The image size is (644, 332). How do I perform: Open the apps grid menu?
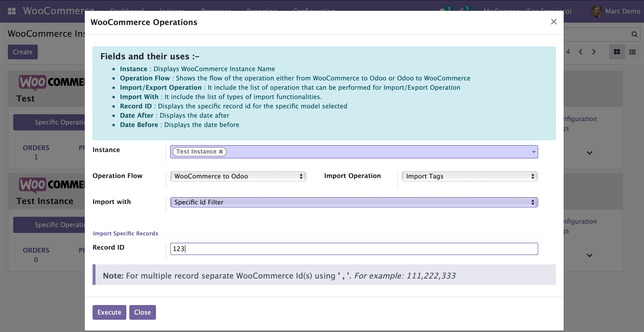coord(11,11)
